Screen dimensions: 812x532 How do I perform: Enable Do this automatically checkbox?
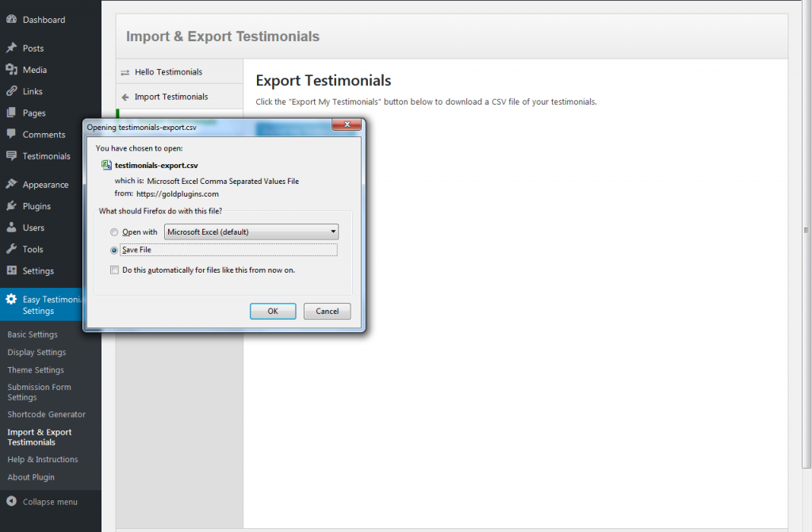coord(115,270)
